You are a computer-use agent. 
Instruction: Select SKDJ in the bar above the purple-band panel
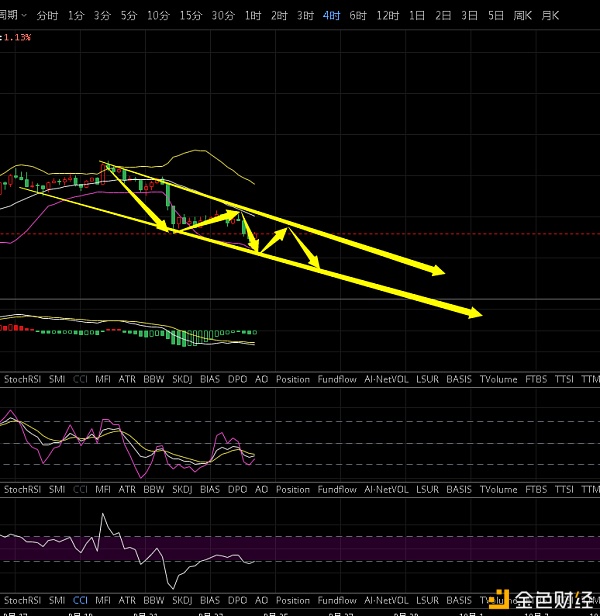pos(182,490)
